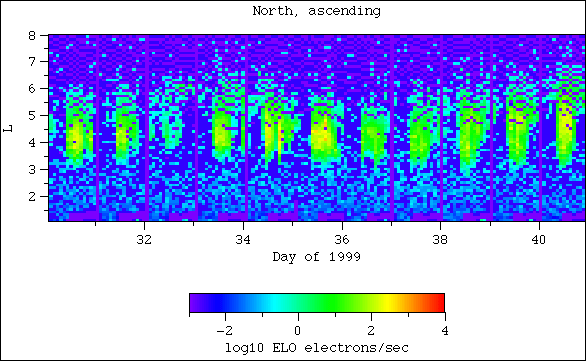This screenshot has width=586, height=361.
Task: Click the colorbar tick label '2'
Action: coord(371,330)
